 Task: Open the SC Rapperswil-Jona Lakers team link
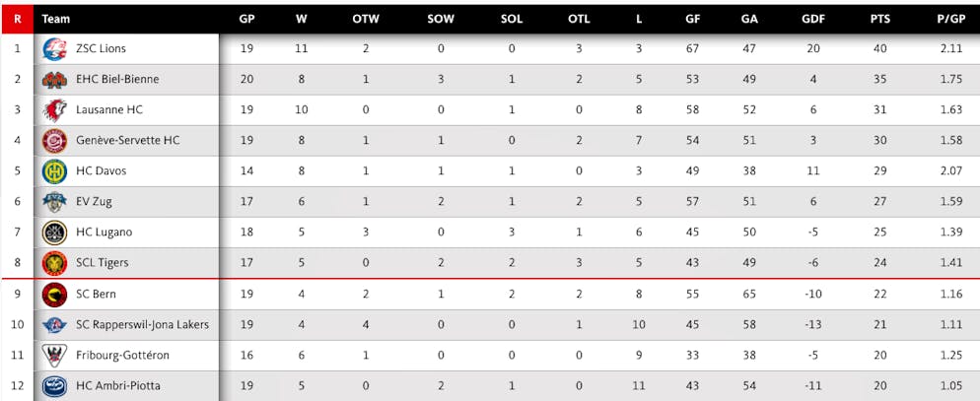click(x=143, y=325)
